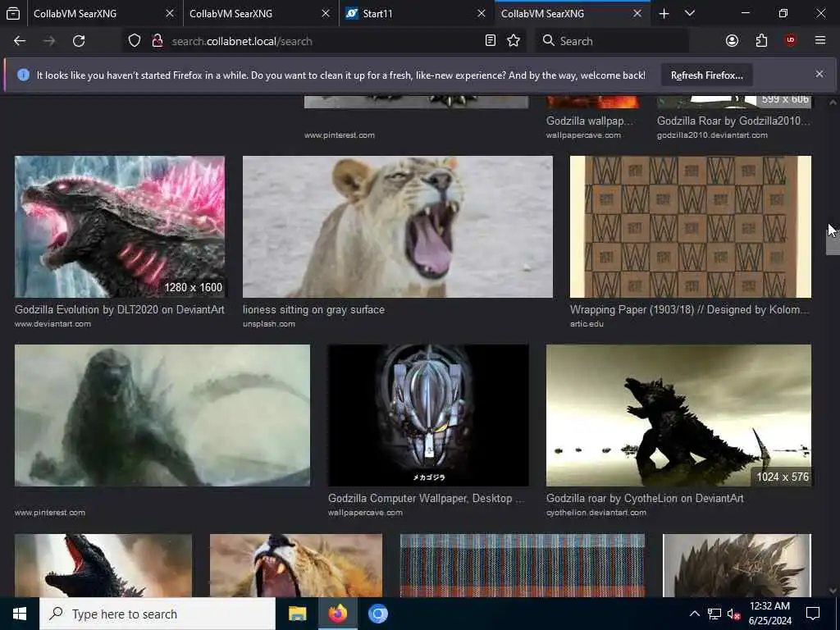Click the info icon in the notification bar
Image resolution: width=840 pixels, height=630 pixels.
point(23,75)
